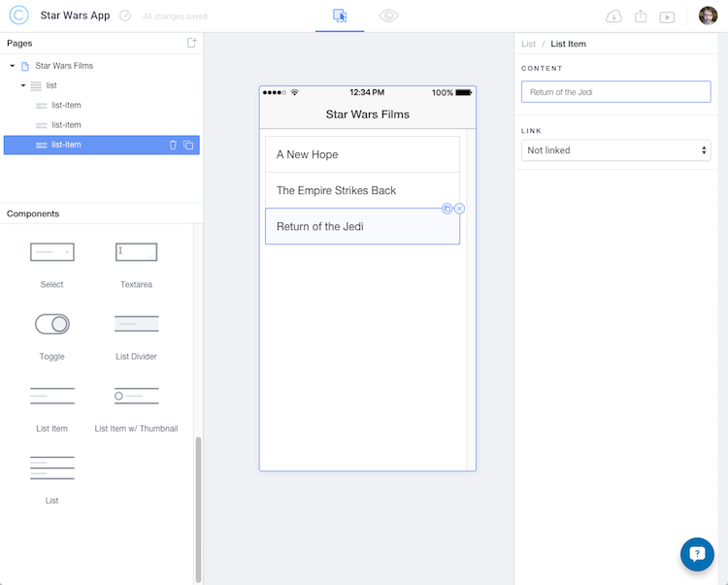This screenshot has height=585, width=728.
Task: Click the List breadcrumb link
Action: point(528,44)
